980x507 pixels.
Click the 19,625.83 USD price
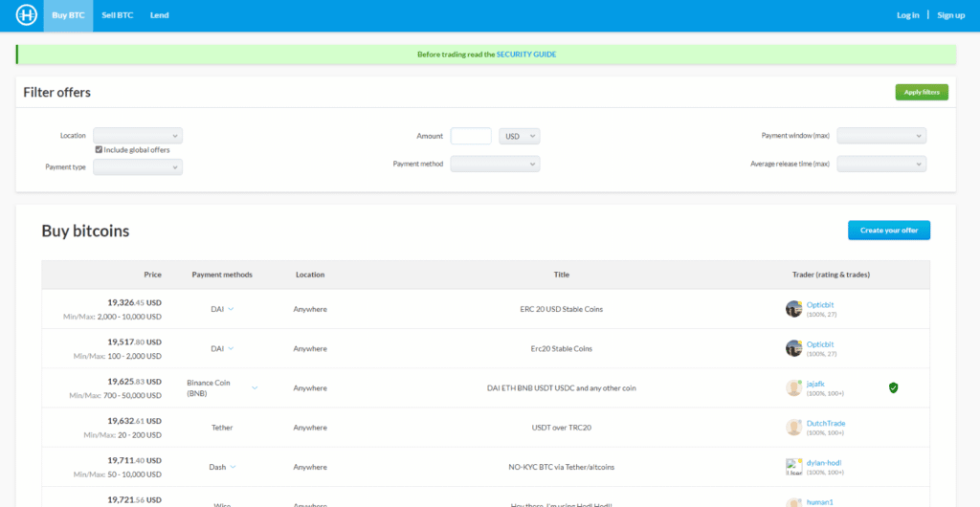pos(134,381)
